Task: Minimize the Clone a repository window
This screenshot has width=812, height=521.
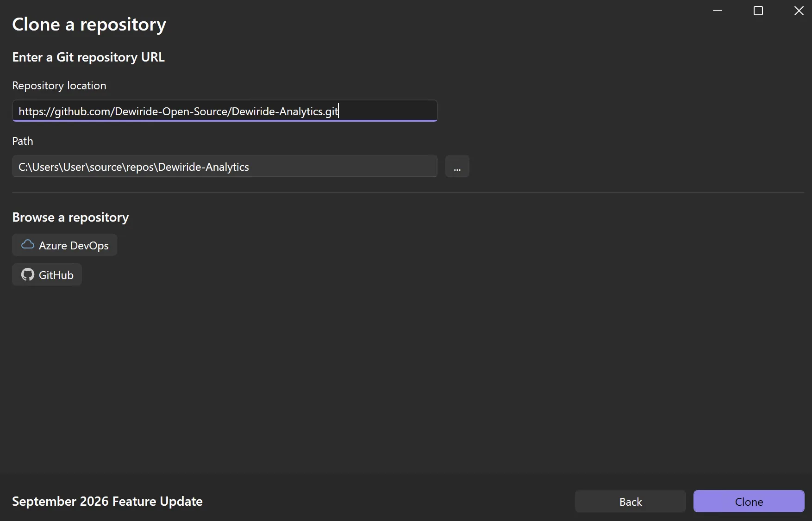Action: [x=718, y=11]
